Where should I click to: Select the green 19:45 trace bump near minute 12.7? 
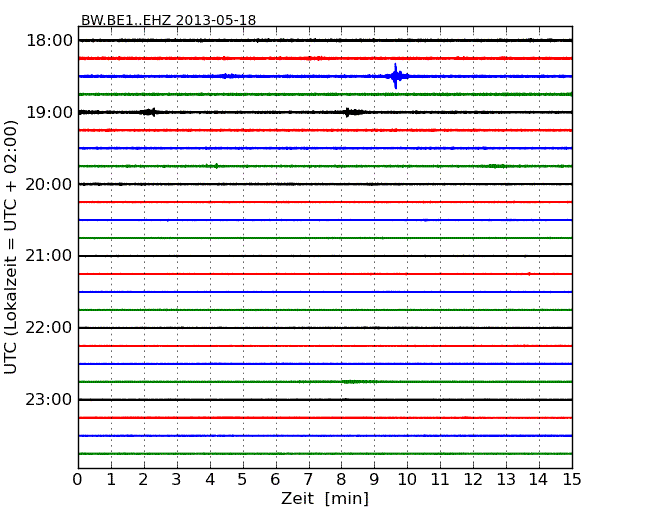coord(497,166)
